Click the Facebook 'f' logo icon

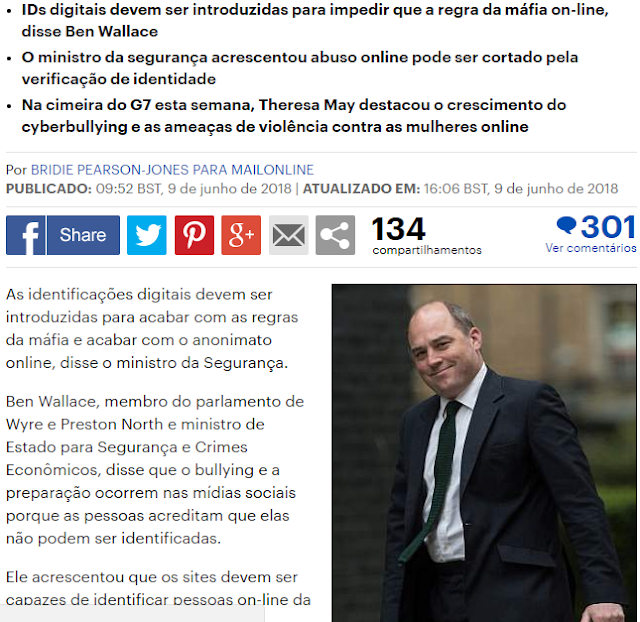click(x=25, y=235)
